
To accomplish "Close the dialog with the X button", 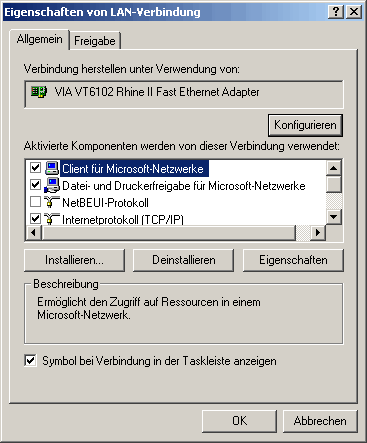I will [354, 12].
